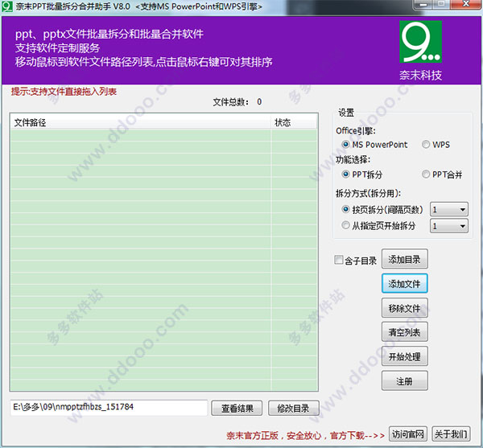Open the 访问官网 website button
The width and height of the screenshot is (483, 448).
pyautogui.click(x=408, y=434)
